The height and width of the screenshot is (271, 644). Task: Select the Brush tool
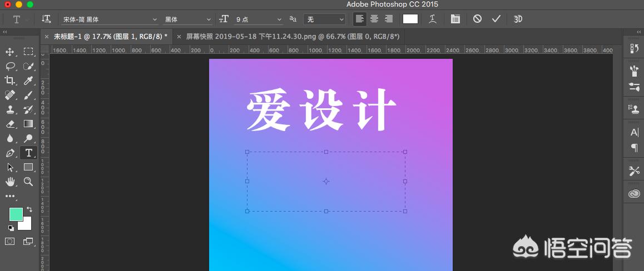pos(28,95)
